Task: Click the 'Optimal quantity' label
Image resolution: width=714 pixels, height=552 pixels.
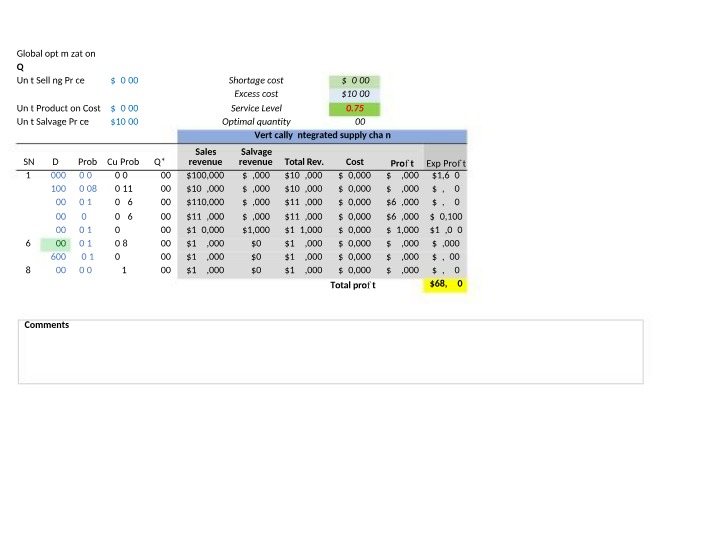Action: [256, 122]
